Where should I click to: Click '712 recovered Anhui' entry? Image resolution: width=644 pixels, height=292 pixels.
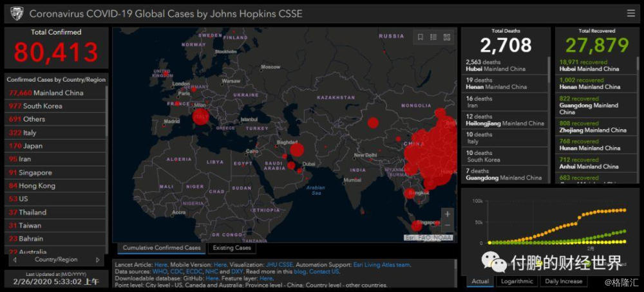(597, 163)
